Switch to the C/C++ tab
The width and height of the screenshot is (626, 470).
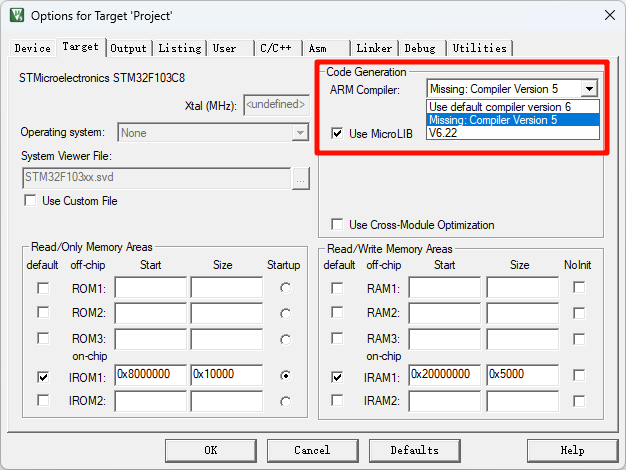click(277, 48)
